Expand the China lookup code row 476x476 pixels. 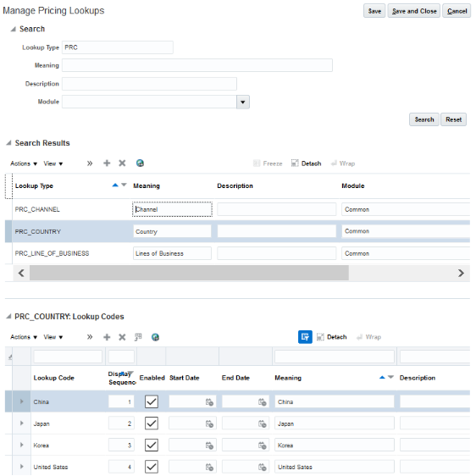pyautogui.click(x=21, y=401)
